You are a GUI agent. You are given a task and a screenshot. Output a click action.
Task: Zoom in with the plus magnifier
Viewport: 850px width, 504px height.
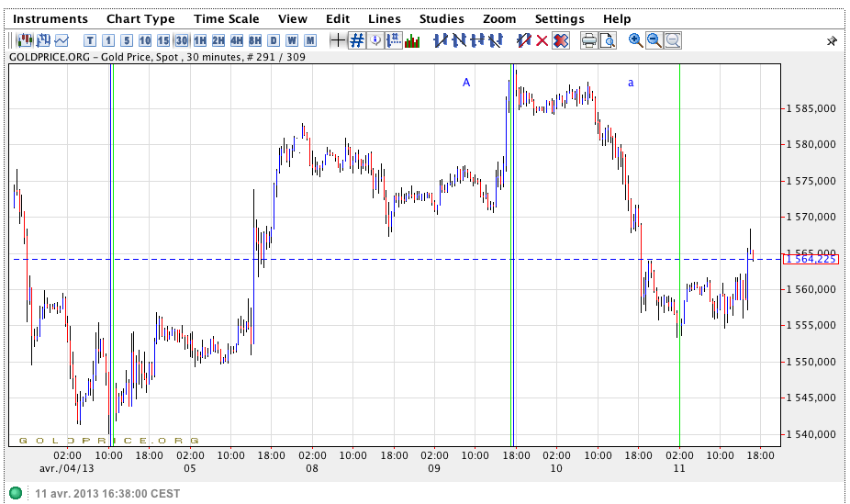(x=635, y=40)
